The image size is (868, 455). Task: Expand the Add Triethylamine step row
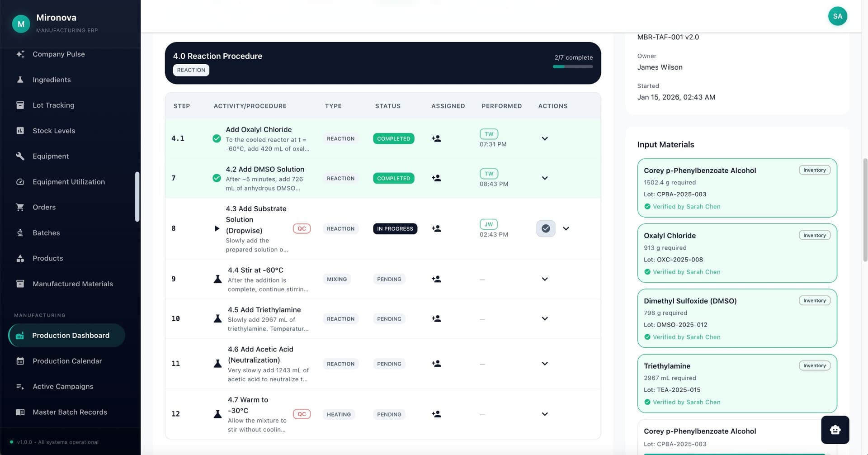tap(544, 318)
